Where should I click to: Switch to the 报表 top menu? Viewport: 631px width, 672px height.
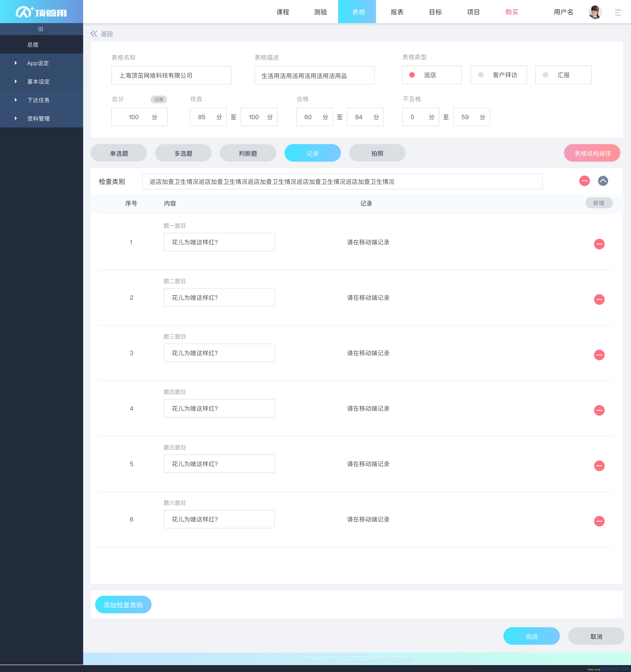tap(397, 12)
